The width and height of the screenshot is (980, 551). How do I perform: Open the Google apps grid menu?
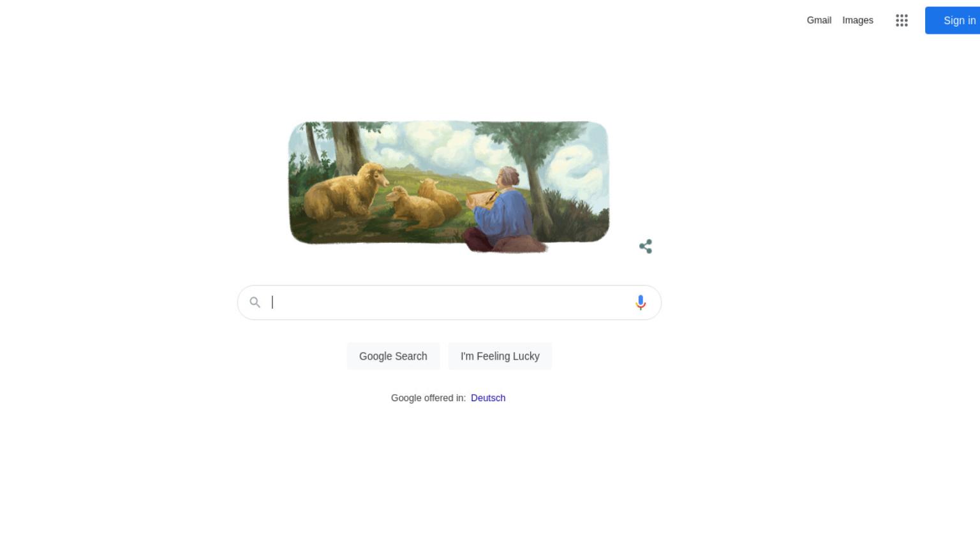tap(902, 20)
